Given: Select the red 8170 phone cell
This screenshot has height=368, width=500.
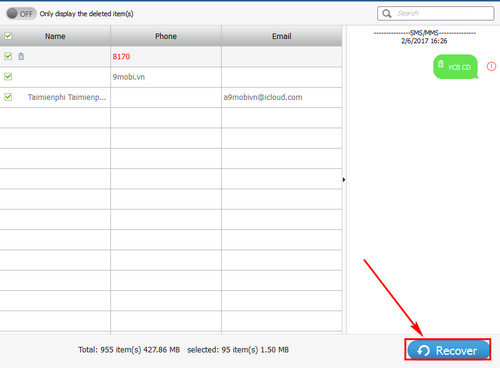Looking at the screenshot, I should (x=166, y=57).
